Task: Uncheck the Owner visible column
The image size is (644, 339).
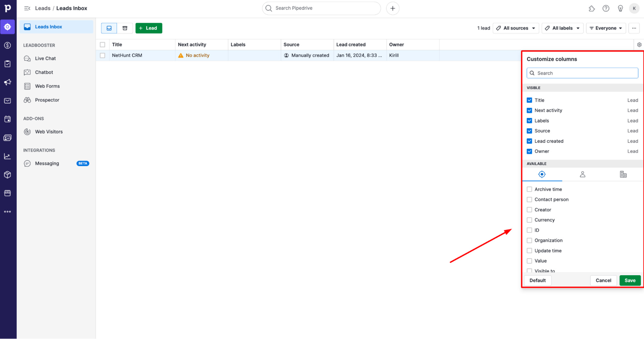Action: (x=529, y=151)
